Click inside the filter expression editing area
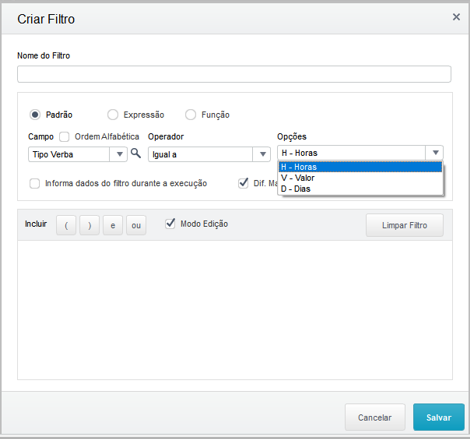 pyautogui.click(x=235, y=310)
